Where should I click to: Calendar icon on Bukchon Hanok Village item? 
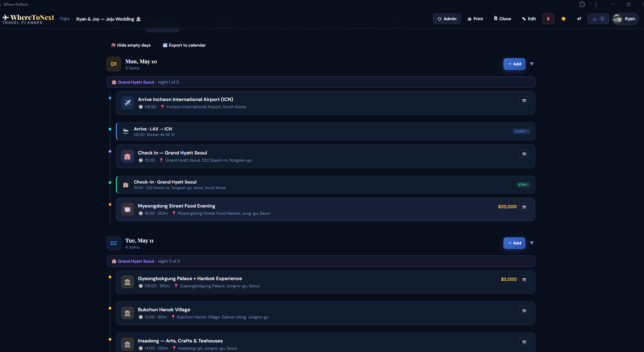pyautogui.click(x=524, y=311)
